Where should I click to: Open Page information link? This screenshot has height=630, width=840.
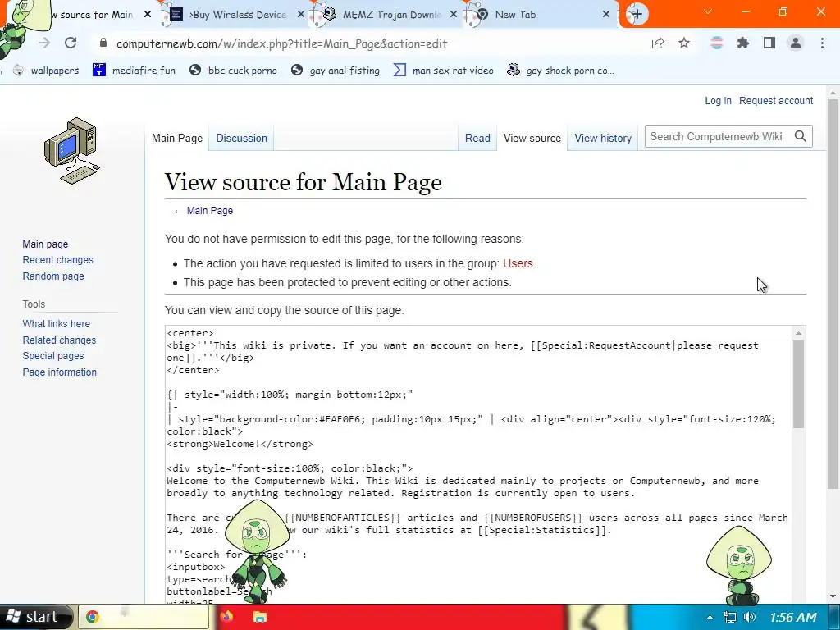click(59, 372)
